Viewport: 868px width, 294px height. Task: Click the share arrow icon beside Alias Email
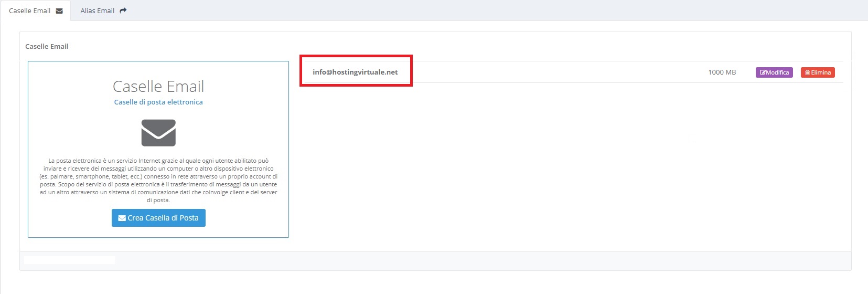point(123,10)
